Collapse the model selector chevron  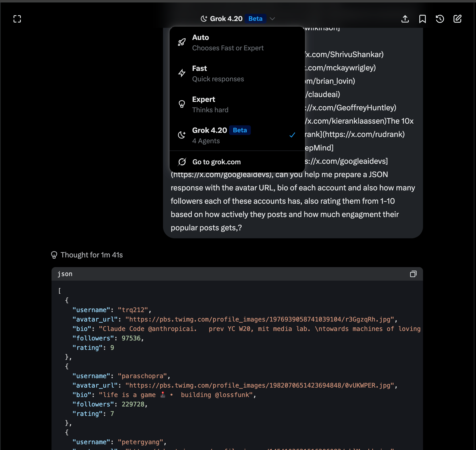pyautogui.click(x=272, y=19)
